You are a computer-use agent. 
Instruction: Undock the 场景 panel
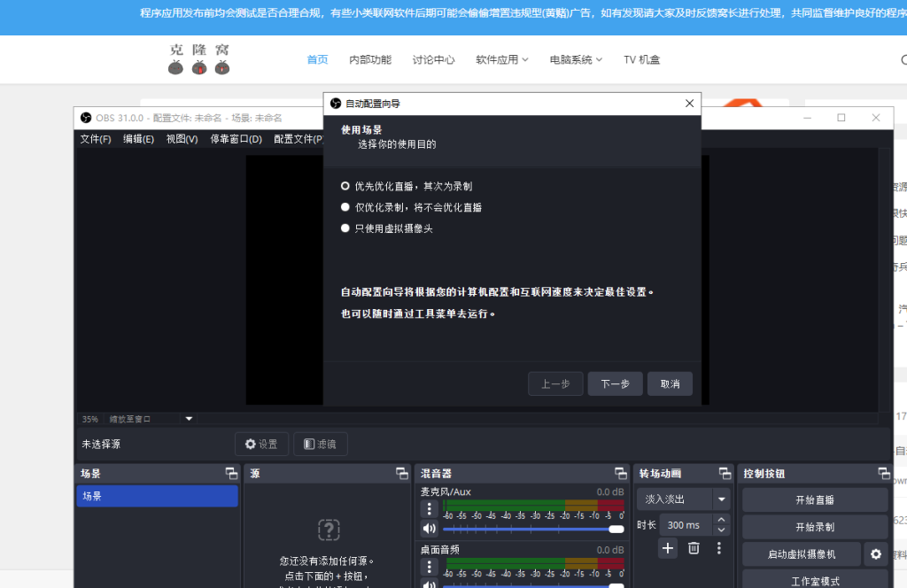[231, 474]
